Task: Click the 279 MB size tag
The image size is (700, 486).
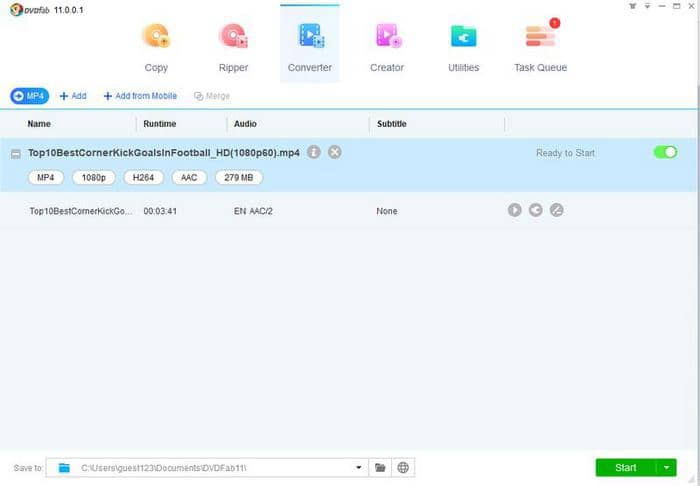Action: pos(239,178)
